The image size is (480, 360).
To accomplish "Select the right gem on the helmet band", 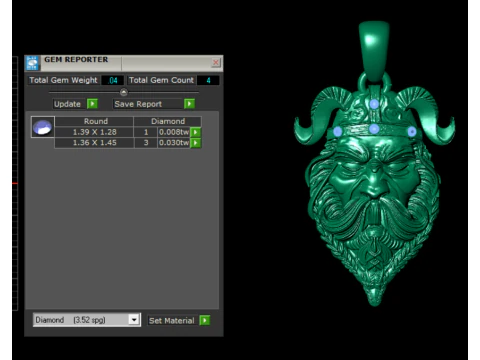I will pos(412,132).
